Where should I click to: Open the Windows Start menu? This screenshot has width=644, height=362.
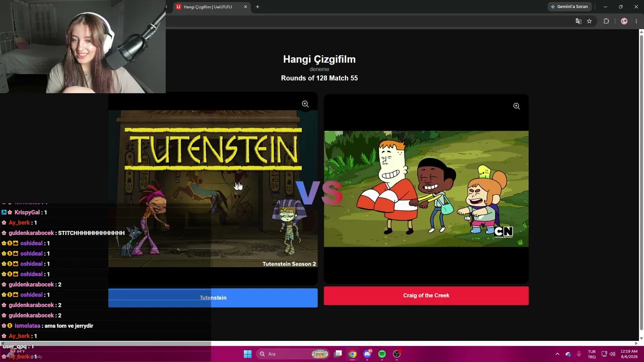(x=248, y=354)
